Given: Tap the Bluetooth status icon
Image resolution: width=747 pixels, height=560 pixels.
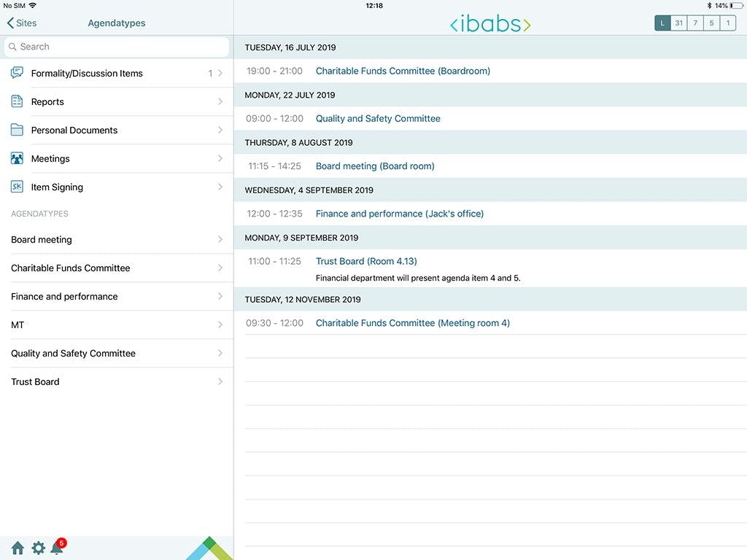Looking at the screenshot, I should (x=709, y=6).
